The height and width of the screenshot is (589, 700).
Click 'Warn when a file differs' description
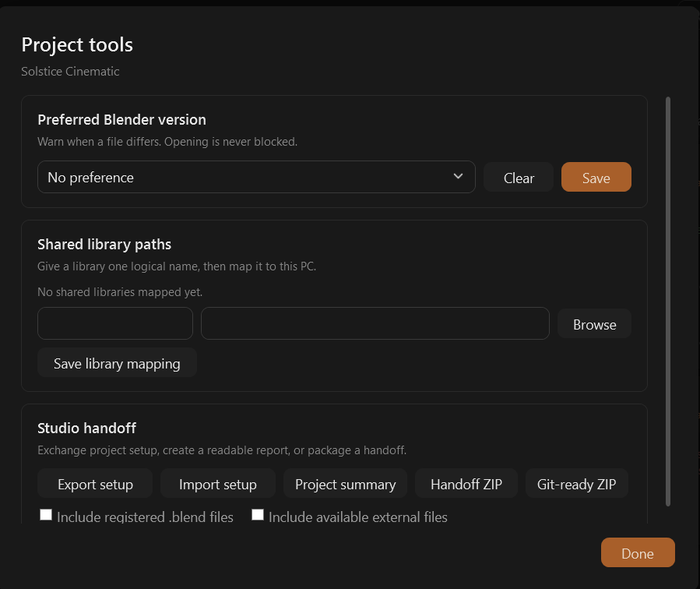pyautogui.click(x=167, y=142)
